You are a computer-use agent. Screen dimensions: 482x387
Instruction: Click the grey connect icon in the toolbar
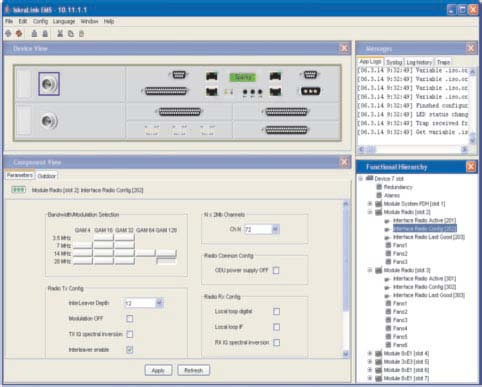click(9, 33)
